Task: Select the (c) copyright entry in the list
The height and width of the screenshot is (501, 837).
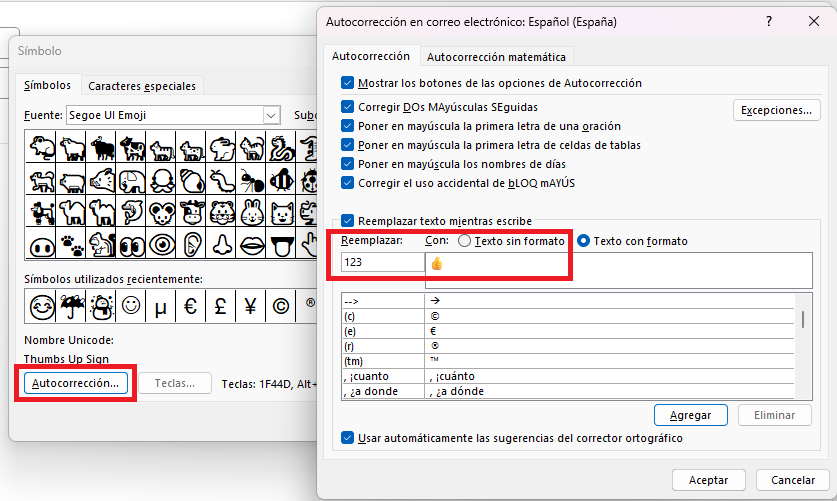Action: click(568, 316)
